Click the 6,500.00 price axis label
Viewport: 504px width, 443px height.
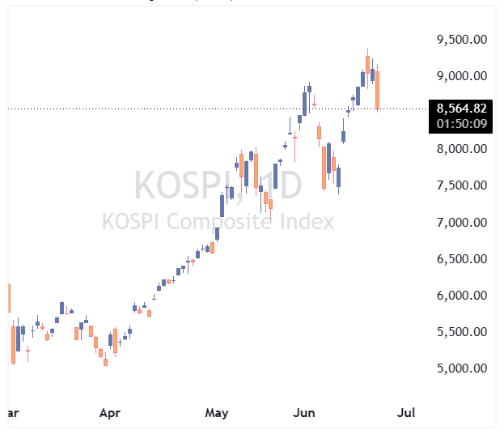coord(462,258)
